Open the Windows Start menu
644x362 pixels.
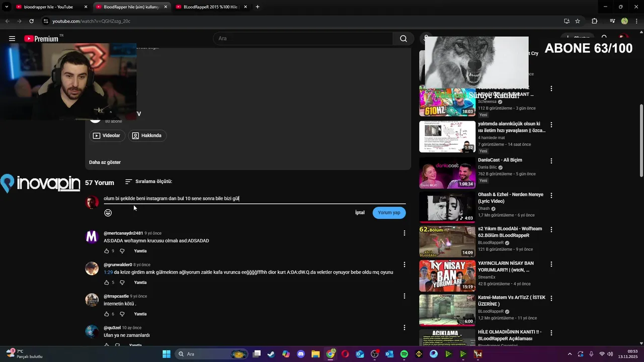[167, 354]
